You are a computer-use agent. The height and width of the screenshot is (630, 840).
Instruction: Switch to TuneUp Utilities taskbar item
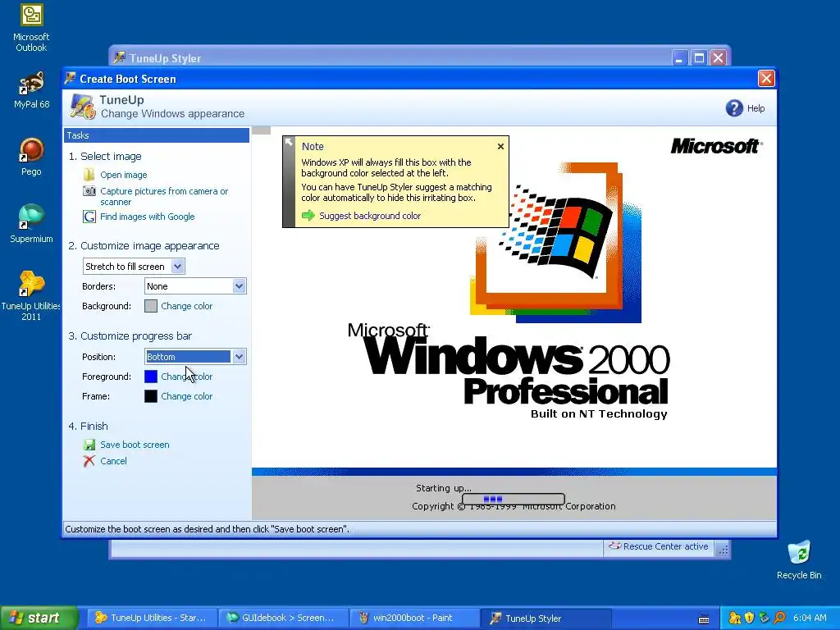pyautogui.click(x=151, y=618)
